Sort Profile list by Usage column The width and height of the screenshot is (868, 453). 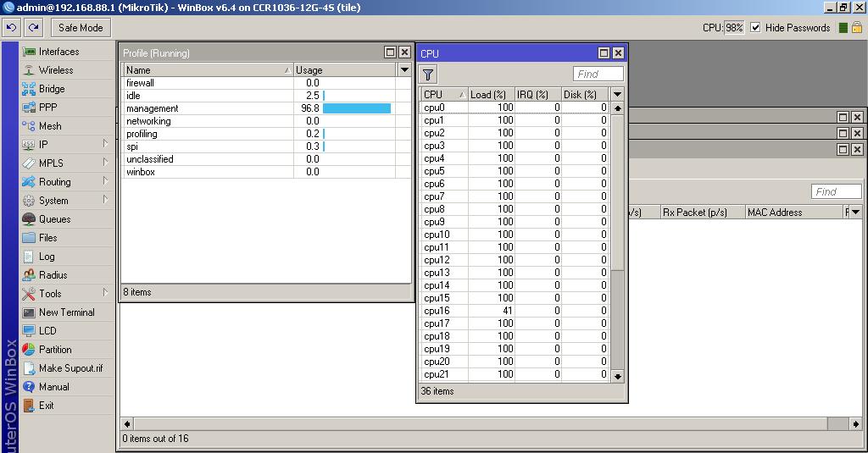click(344, 70)
